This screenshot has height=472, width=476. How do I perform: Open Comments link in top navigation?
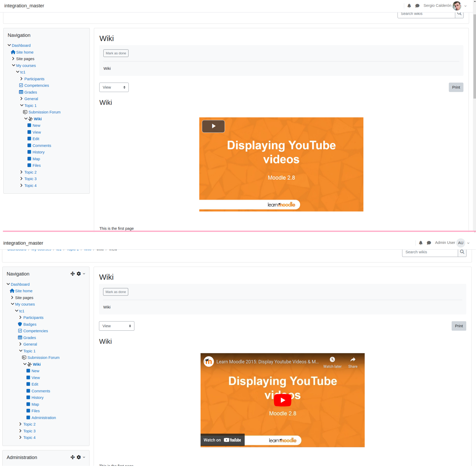click(x=42, y=145)
